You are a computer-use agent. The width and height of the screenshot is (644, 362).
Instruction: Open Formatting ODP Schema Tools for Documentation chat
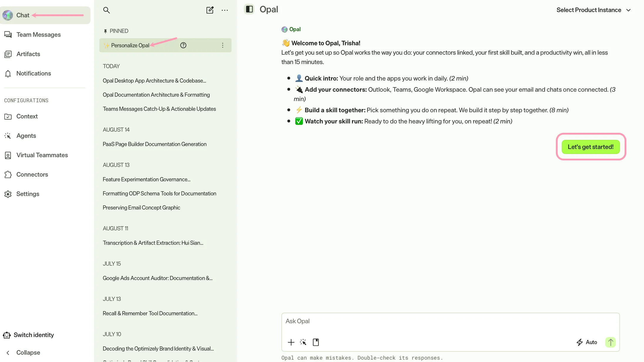160,193
